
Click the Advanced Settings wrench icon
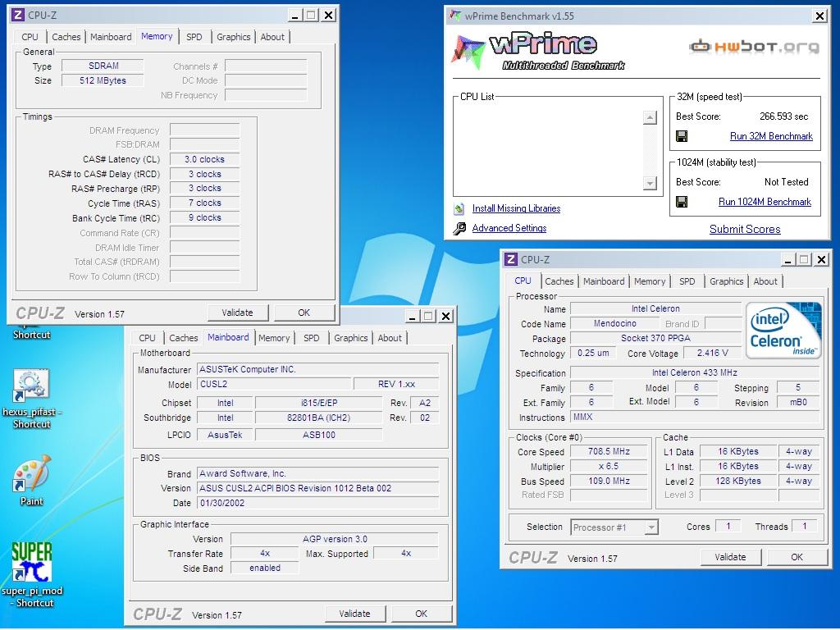click(x=459, y=229)
